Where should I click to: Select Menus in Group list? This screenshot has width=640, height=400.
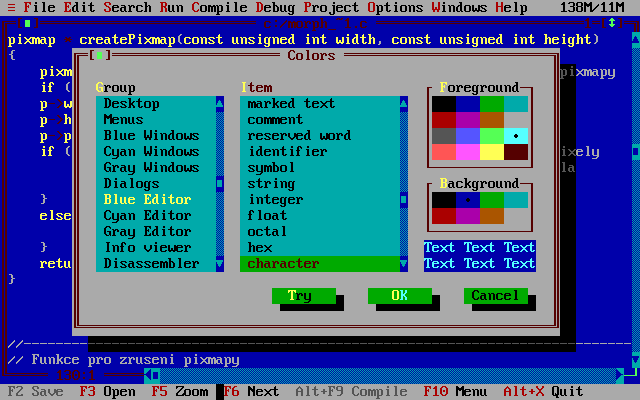coord(156,120)
